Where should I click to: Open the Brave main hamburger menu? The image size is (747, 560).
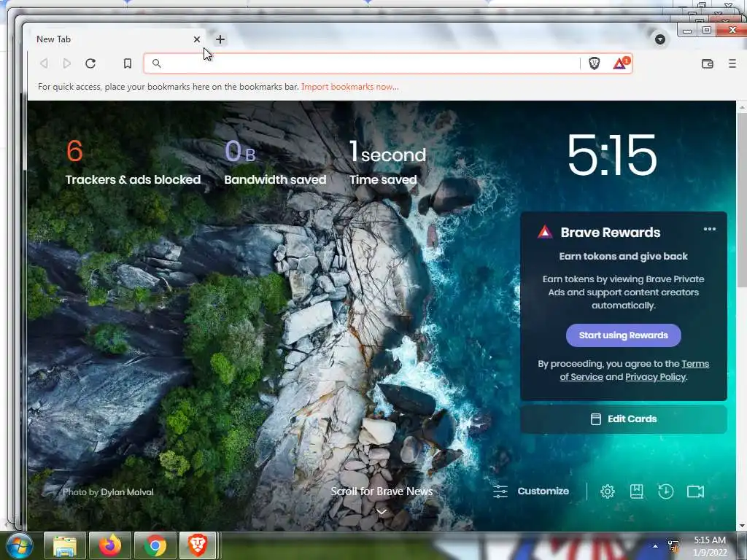(x=732, y=63)
